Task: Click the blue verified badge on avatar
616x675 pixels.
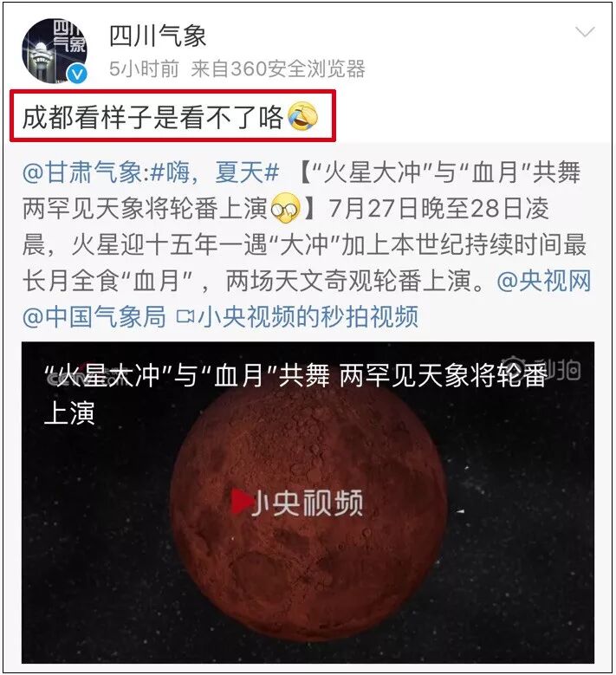Action: pos(77,74)
